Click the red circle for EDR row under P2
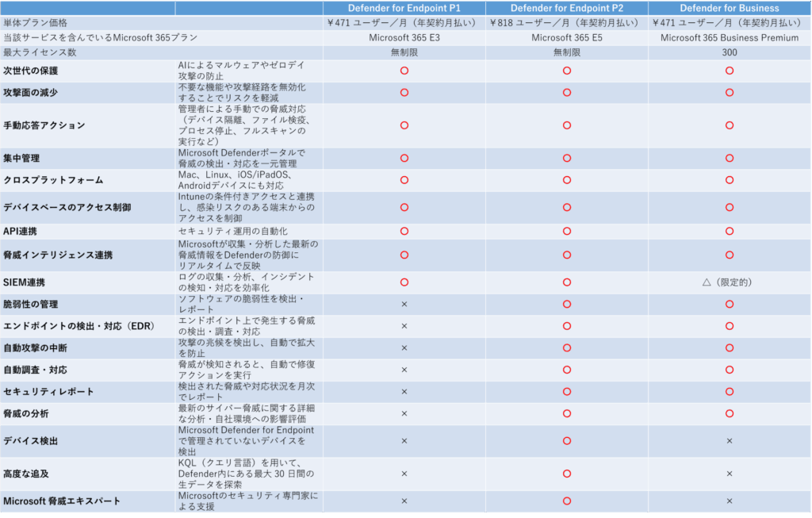 click(567, 326)
